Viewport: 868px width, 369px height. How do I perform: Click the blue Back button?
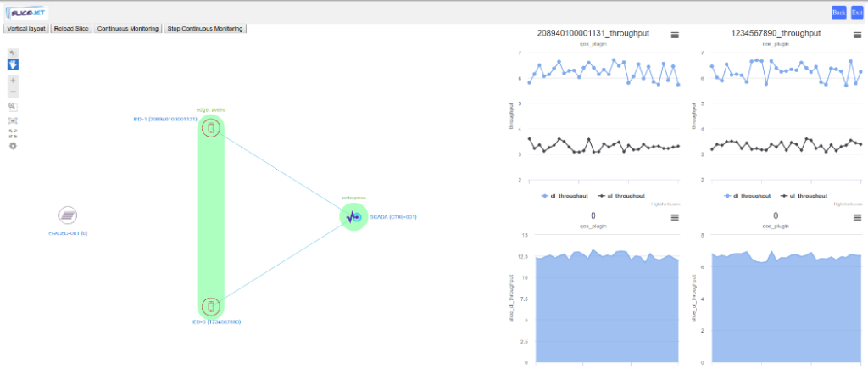pos(838,12)
